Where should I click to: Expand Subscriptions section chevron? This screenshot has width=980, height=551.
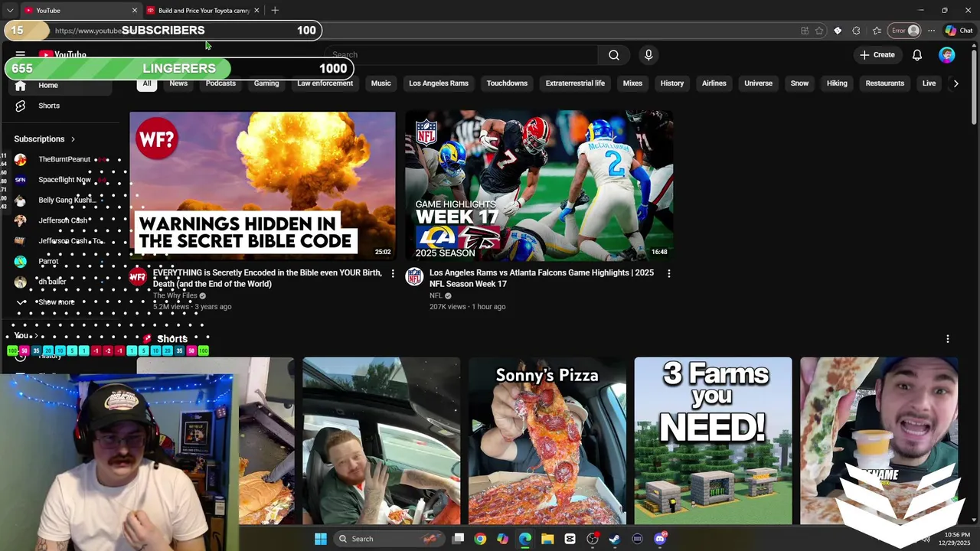point(73,139)
